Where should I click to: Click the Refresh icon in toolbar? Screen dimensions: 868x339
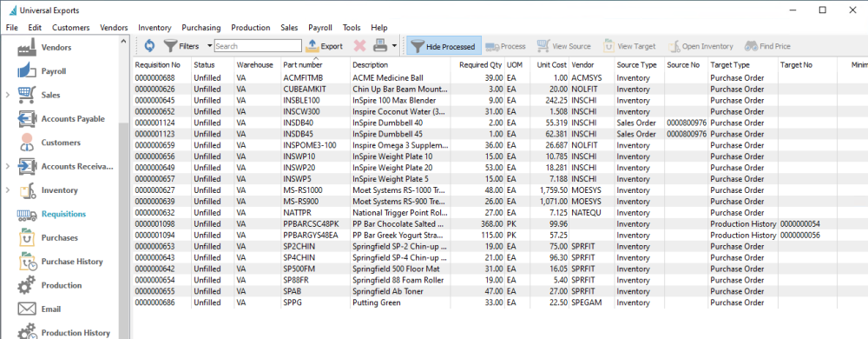click(149, 46)
